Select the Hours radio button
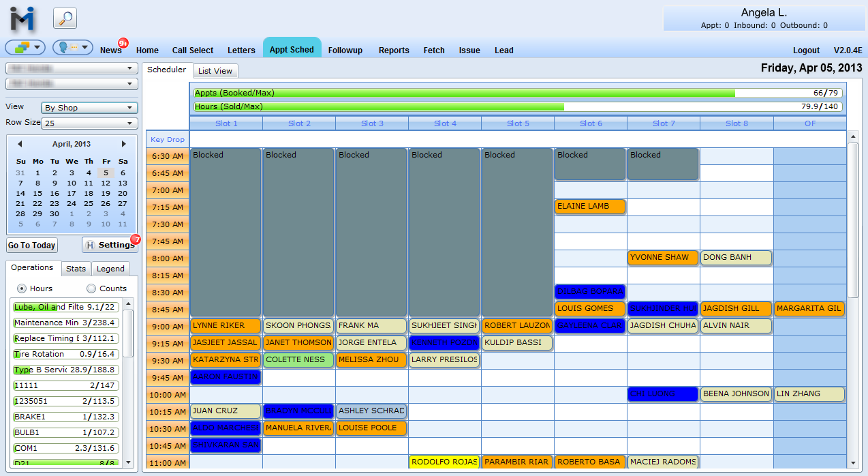The width and height of the screenshot is (868, 476). (x=22, y=288)
